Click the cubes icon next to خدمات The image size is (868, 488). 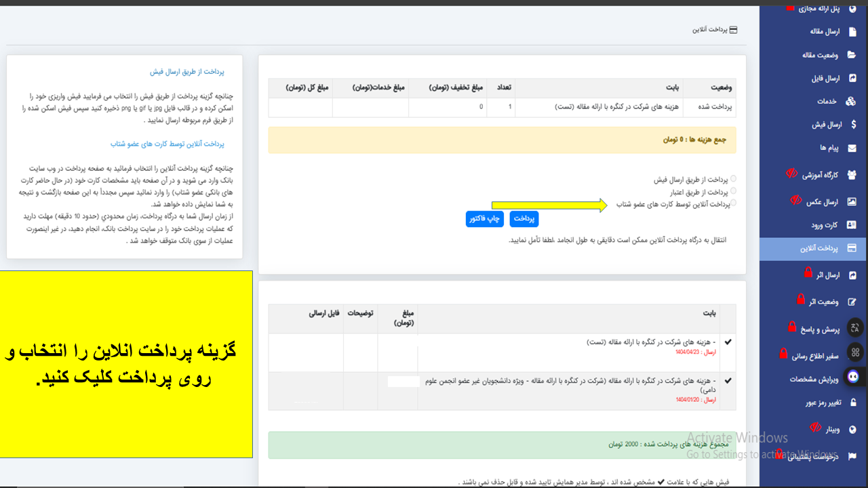(x=851, y=102)
